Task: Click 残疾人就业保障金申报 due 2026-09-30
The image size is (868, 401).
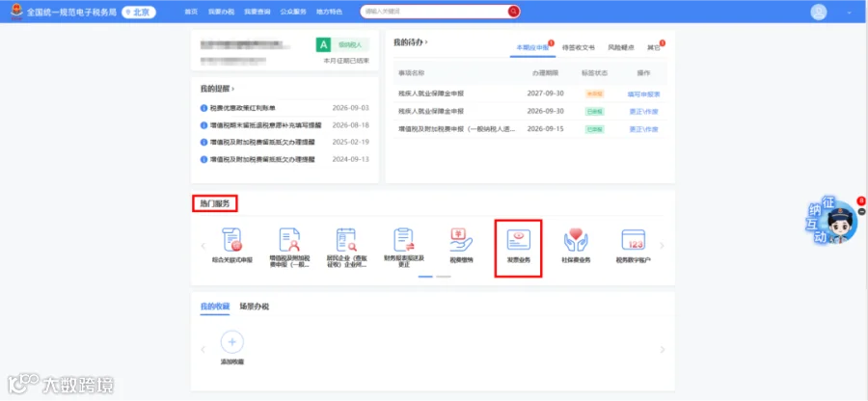Action: click(x=431, y=112)
